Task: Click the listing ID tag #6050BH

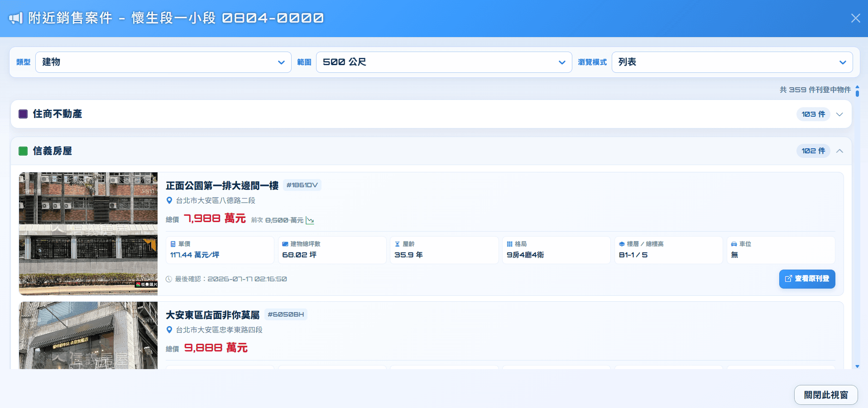Action: 286,314
